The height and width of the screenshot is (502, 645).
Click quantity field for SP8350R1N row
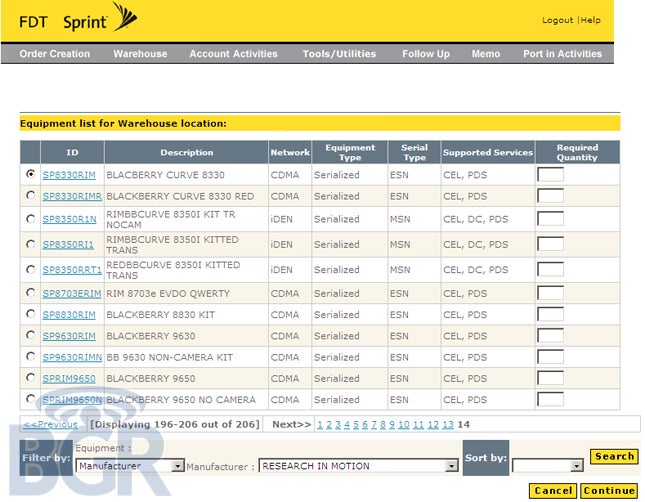(x=550, y=219)
